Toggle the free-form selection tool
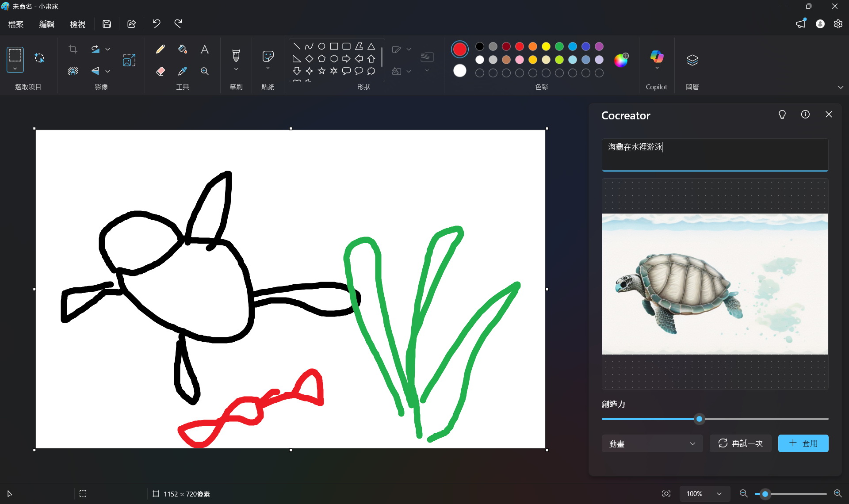849x504 pixels. [39, 58]
